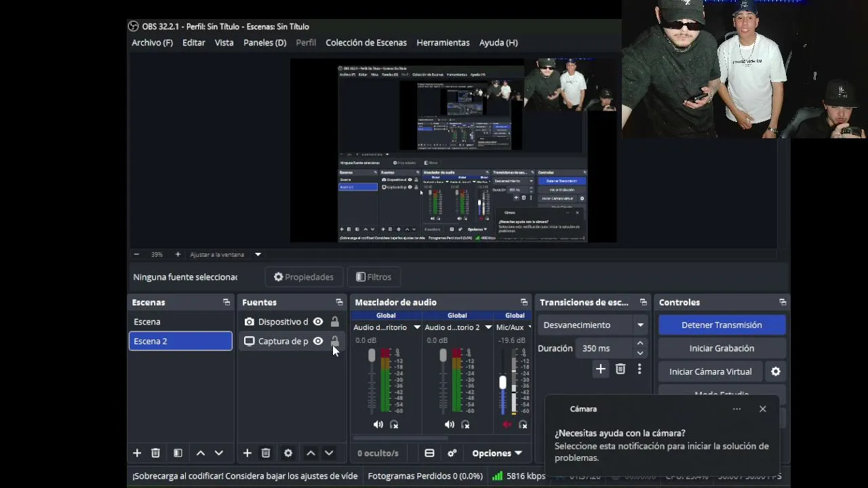Undock the Controles panel

coord(783,302)
